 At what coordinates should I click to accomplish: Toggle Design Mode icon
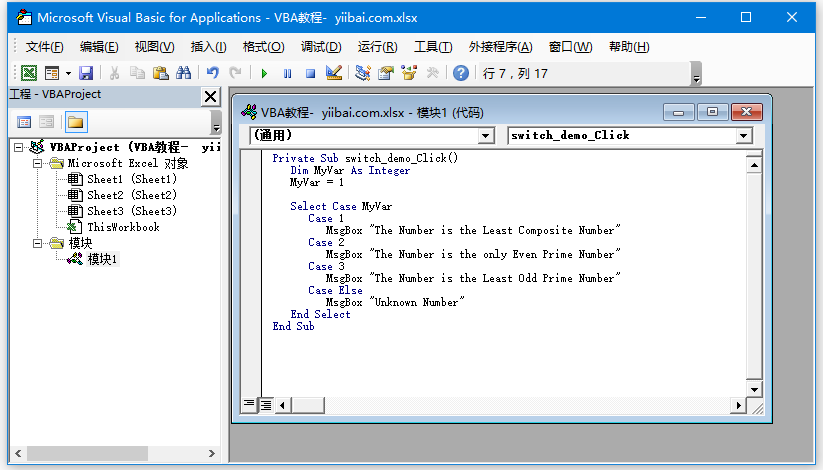coord(334,73)
